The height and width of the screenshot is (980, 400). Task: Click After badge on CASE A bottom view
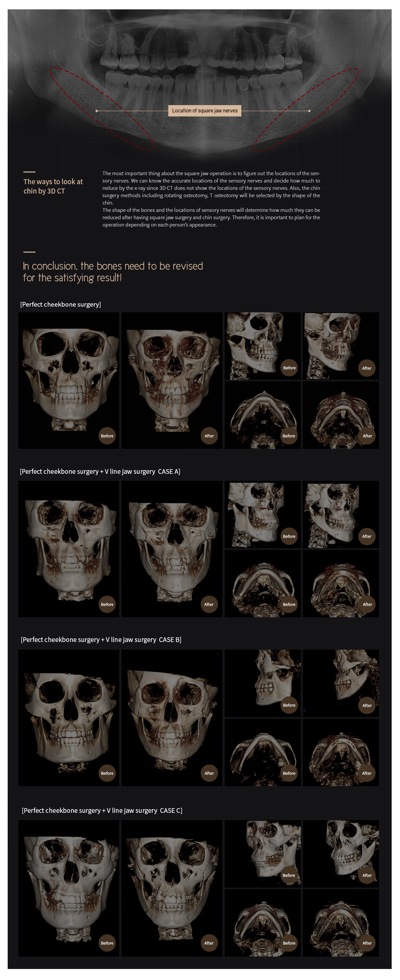click(x=367, y=605)
